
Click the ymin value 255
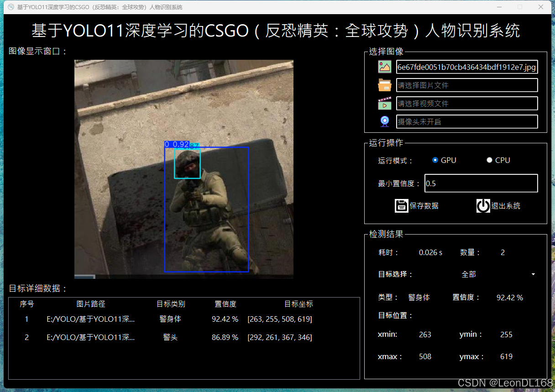click(x=506, y=335)
